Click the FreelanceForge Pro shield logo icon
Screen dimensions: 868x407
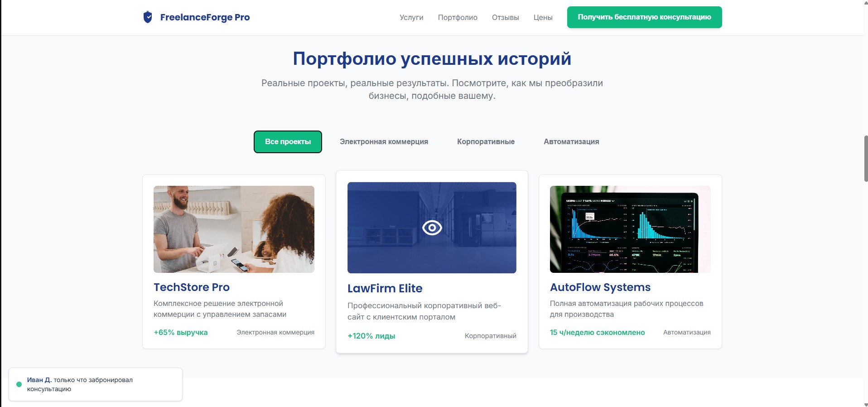pyautogui.click(x=148, y=17)
